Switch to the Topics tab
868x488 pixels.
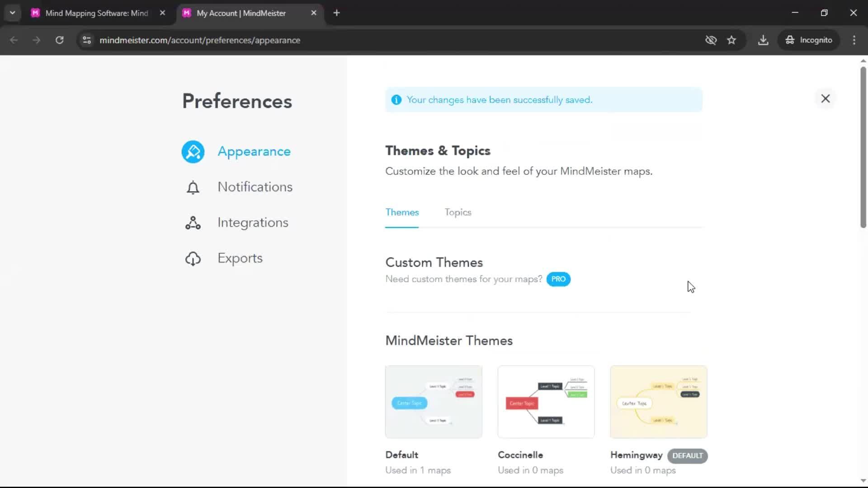(458, 212)
